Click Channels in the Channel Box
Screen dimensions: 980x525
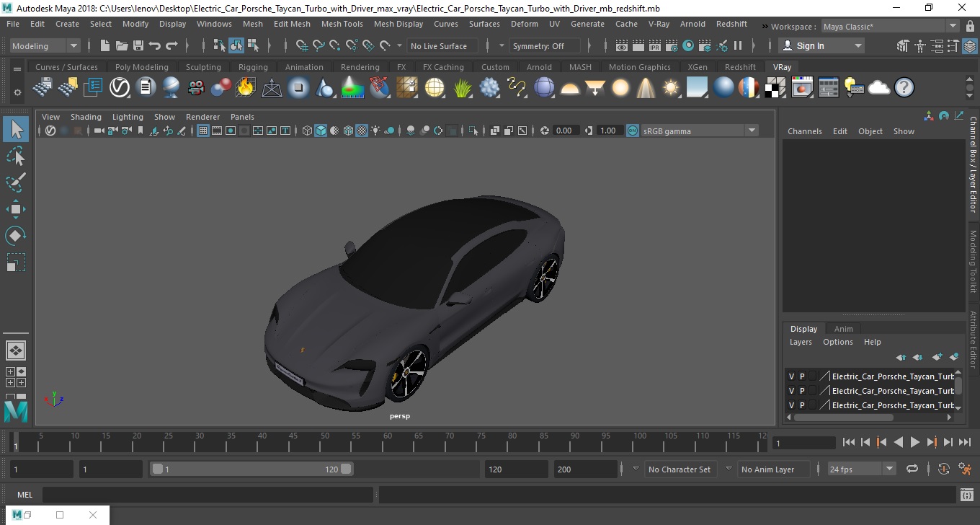pyautogui.click(x=804, y=131)
